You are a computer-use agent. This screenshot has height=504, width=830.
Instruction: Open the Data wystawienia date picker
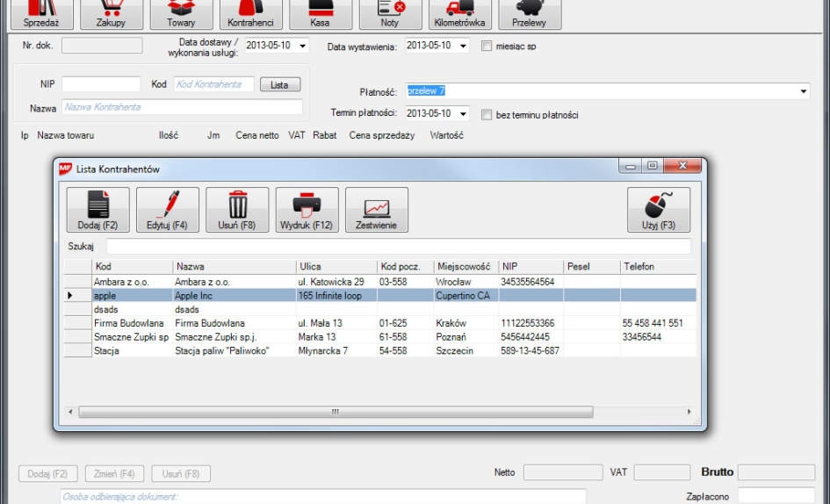point(464,46)
